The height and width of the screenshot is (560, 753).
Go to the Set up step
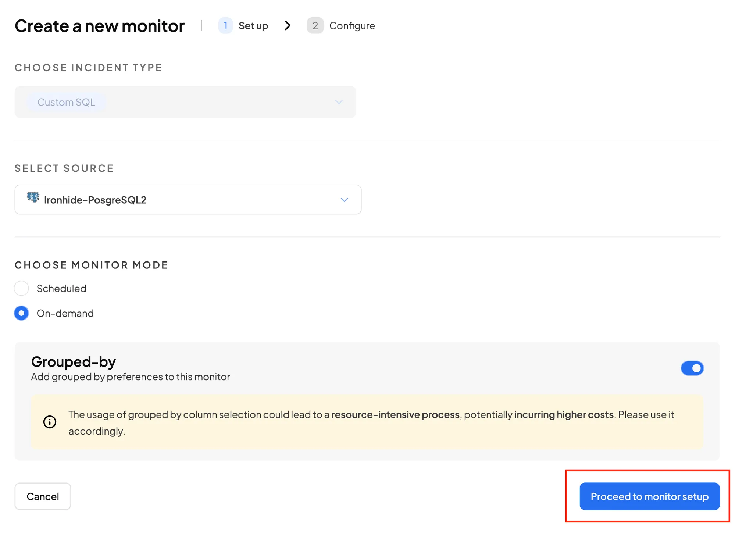(253, 26)
